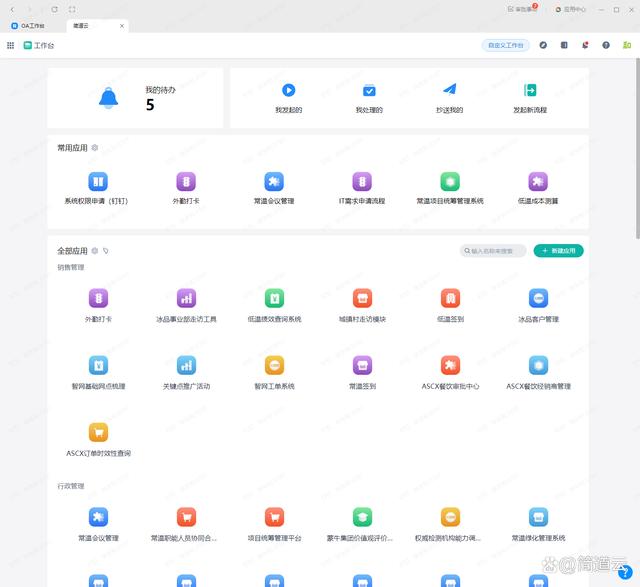This screenshot has width=640, height=587.
Task: Open the 我发起的 play icon
Action: [288, 90]
